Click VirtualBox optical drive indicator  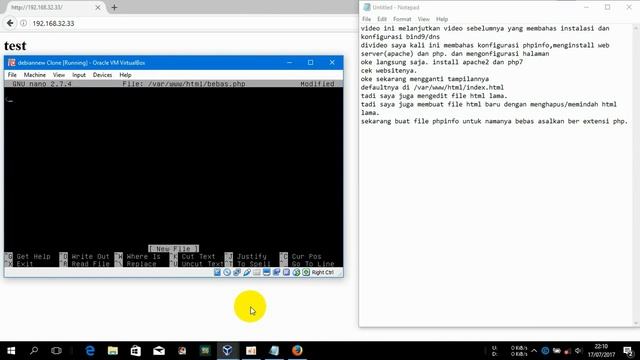(227, 272)
